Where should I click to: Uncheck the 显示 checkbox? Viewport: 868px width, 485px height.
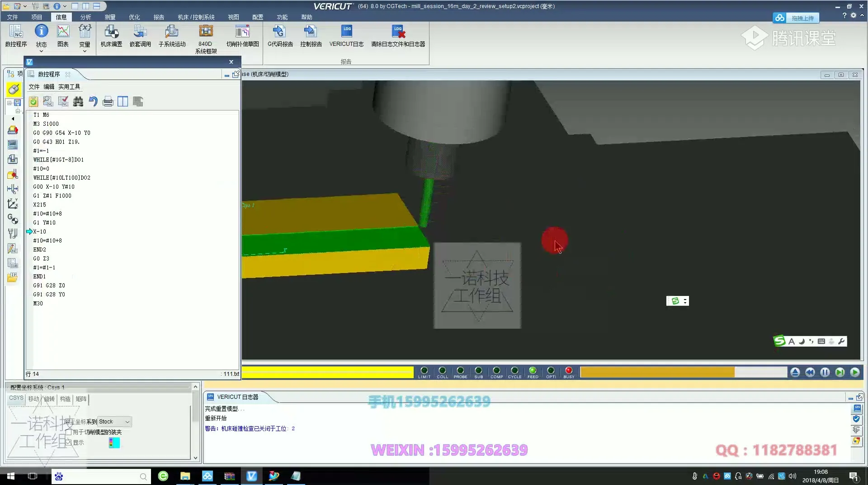(69, 442)
